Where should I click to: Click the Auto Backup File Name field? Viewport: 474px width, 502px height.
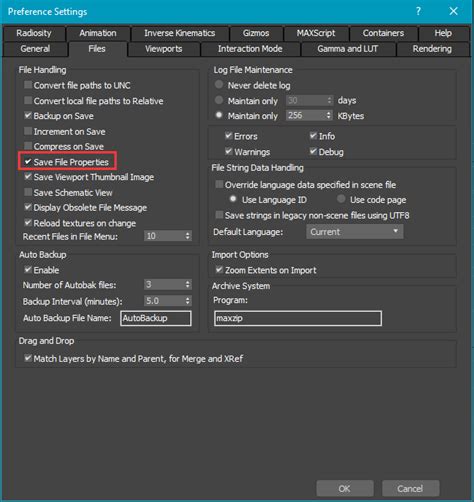pos(156,318)
